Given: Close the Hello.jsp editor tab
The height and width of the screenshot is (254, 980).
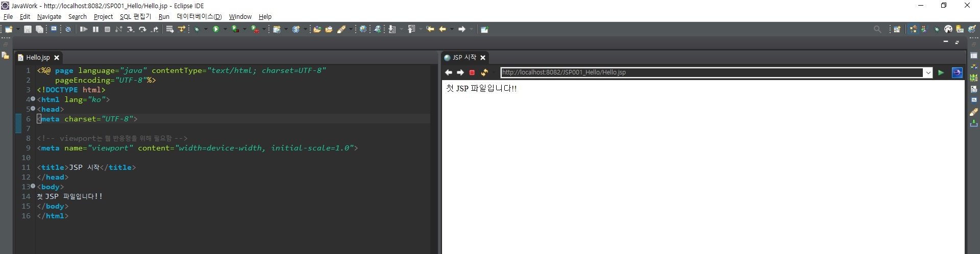Looking at the screenshot, I should pyautogui.click(x=57, y=58).
